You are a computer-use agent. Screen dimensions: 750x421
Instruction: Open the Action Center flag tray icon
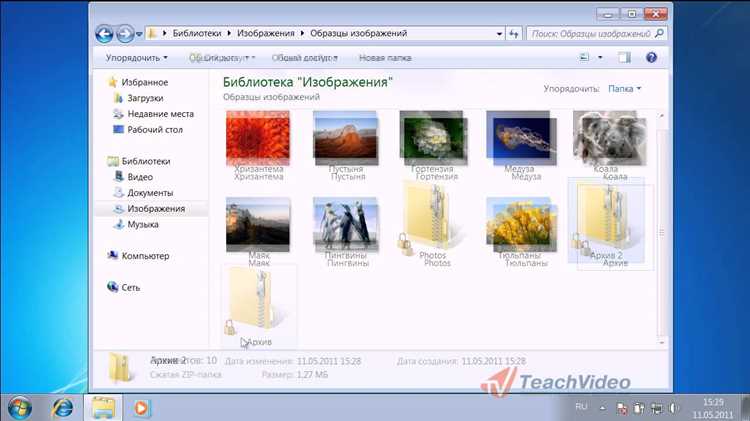point(622,409)
